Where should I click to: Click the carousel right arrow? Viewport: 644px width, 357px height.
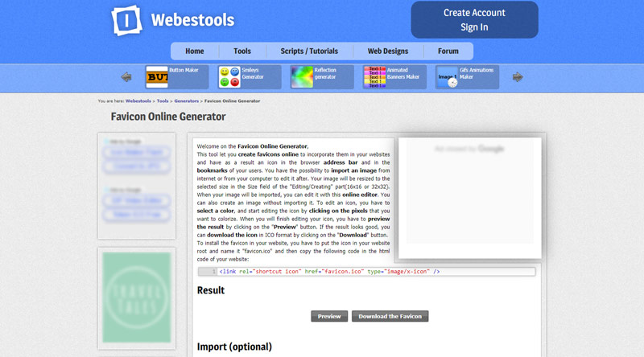[x=518, y=76]
